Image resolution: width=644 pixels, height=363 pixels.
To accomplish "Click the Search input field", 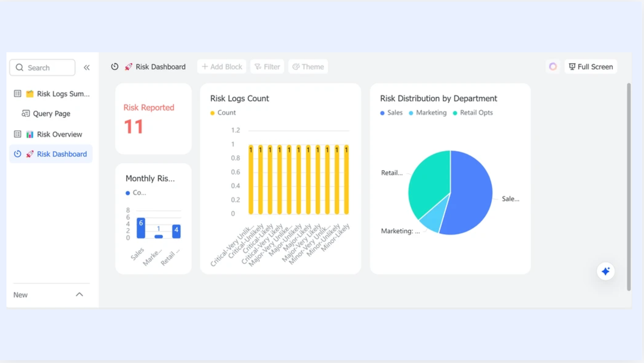I will (42, 67).
